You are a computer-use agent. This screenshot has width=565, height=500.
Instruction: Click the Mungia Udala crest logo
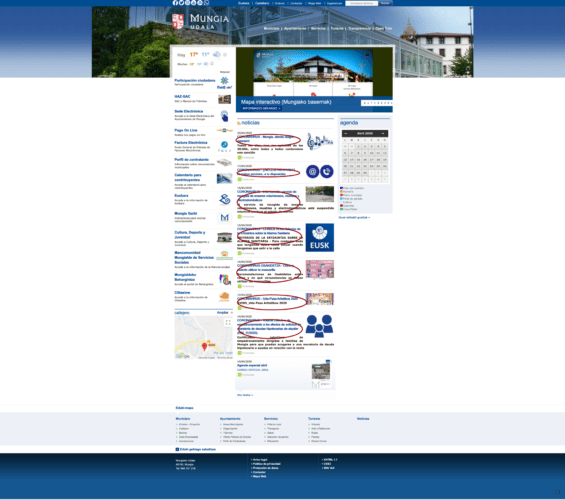coord(178,22)
